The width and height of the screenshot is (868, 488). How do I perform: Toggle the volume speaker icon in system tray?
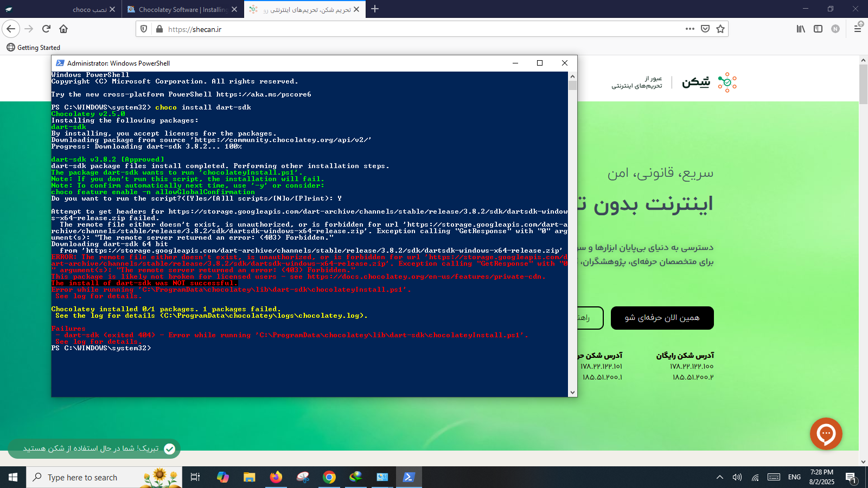coord(737,477)
